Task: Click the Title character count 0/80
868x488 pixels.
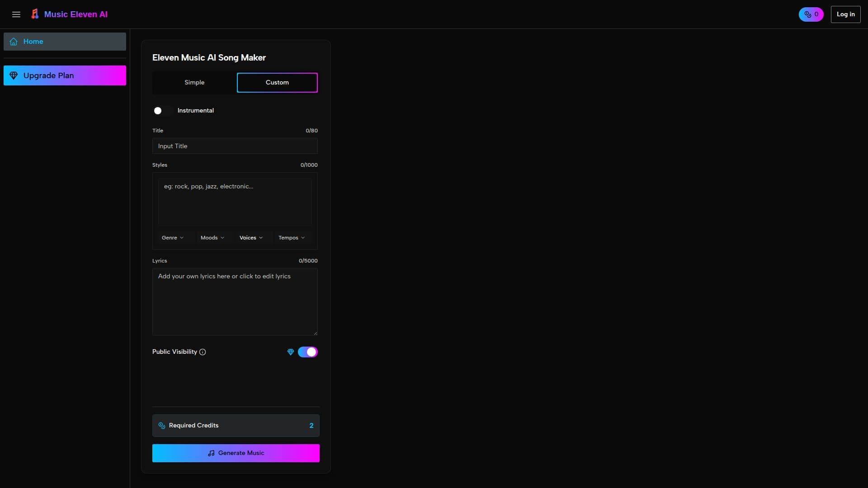Action: (x=311, y=131)
